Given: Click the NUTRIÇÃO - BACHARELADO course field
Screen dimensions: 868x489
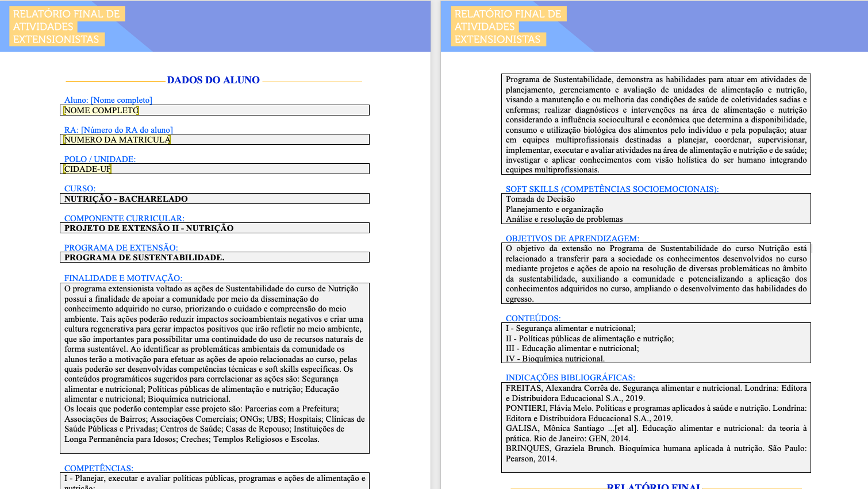Looking at the screenshot, I should [214, 199].
